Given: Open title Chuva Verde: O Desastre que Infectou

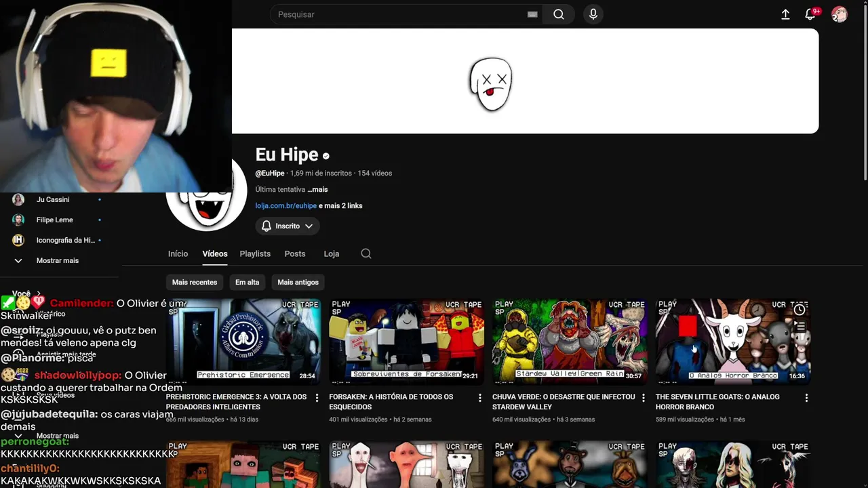Looking at the screenshot, I should (x=564, y=402).
